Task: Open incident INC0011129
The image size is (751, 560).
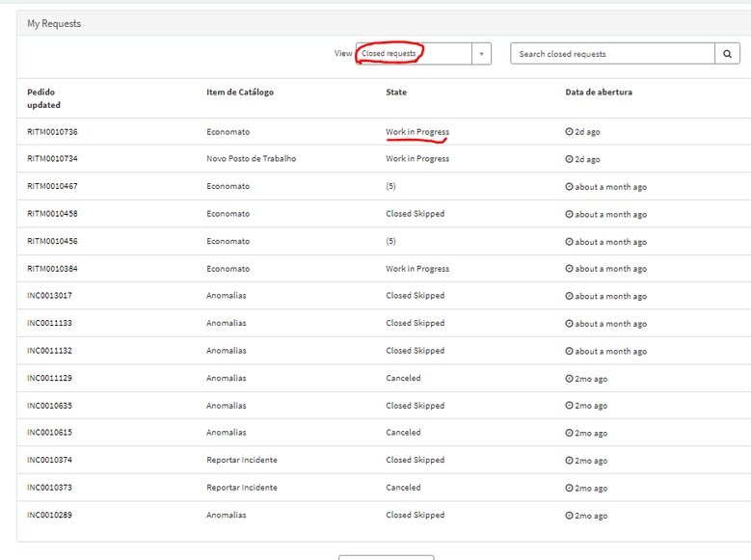Action: pyautogui.click(x=49, y=378)
